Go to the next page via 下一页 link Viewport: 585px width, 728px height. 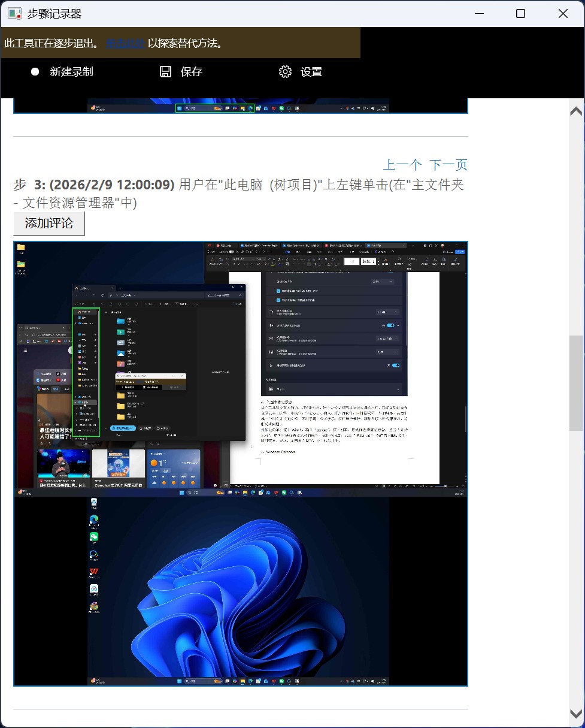click(x=447, y=164)
